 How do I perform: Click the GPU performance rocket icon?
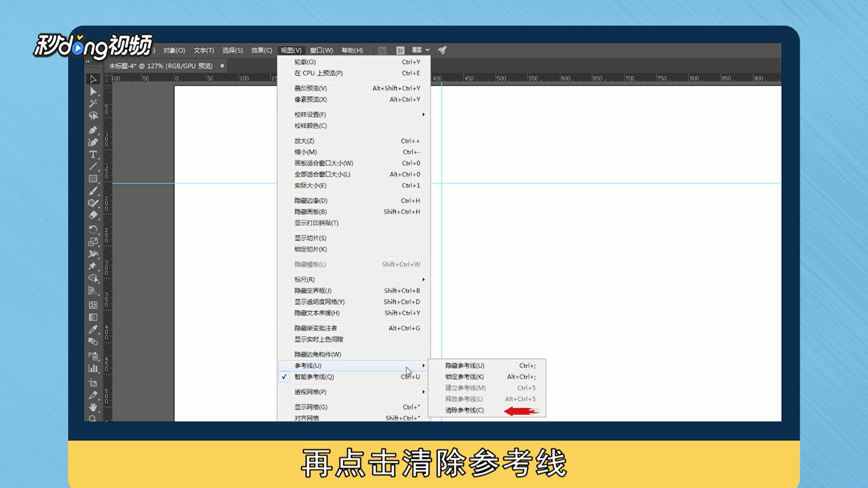[x=443, y=50]
